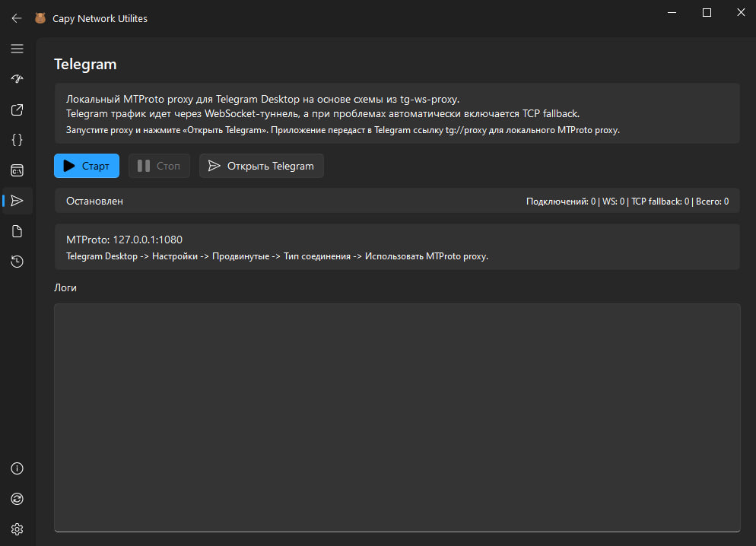The width and height of the screenshot is (756, 546).
Task: Click the WebSocket-туннель description line
Action: 322,114
